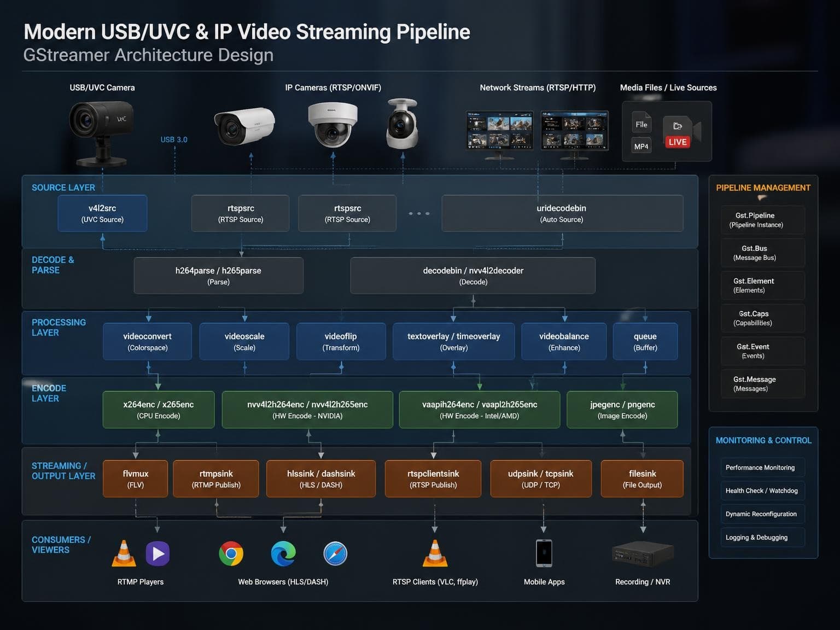Click the udpsink / tcpsink block
Screen dimensions: 840x630
[541, 479]
